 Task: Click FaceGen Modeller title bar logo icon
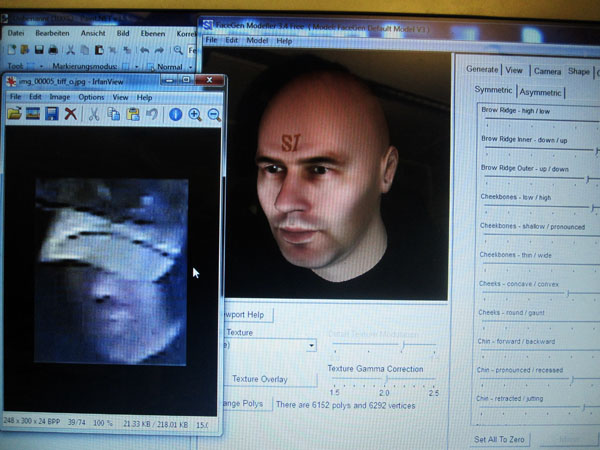point(208,25)
